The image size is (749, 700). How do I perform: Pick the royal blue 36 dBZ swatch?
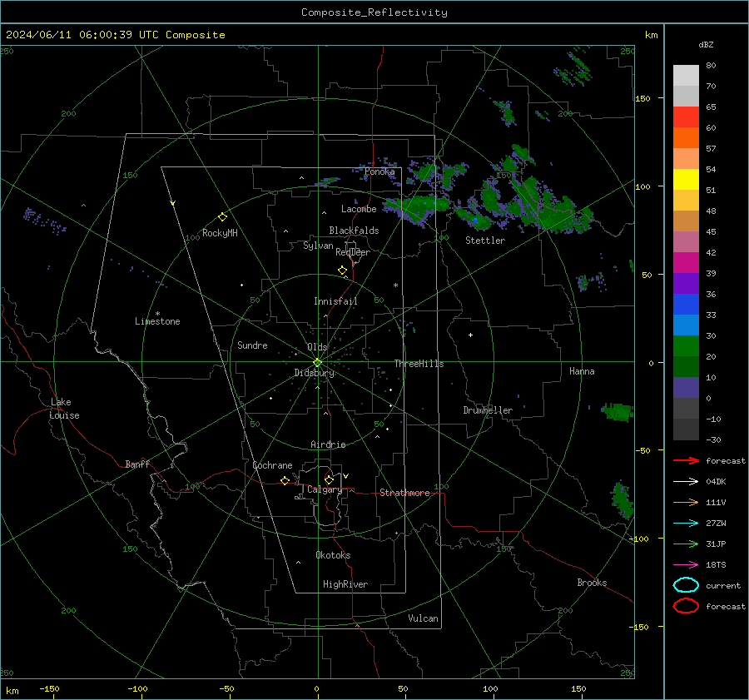(686, 304)
